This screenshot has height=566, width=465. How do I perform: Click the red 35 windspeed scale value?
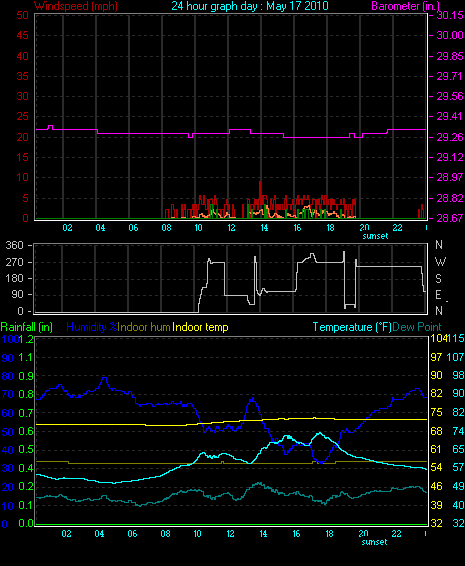click(22, 77)
